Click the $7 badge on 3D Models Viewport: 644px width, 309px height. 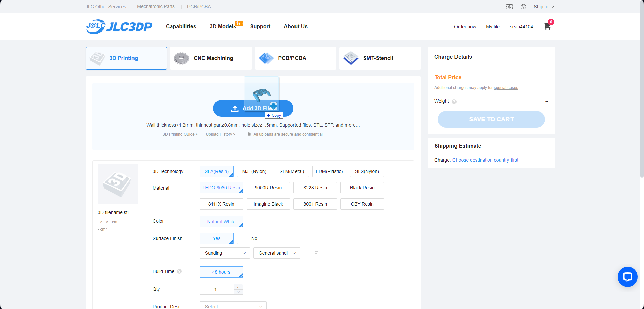pos(238,23)
